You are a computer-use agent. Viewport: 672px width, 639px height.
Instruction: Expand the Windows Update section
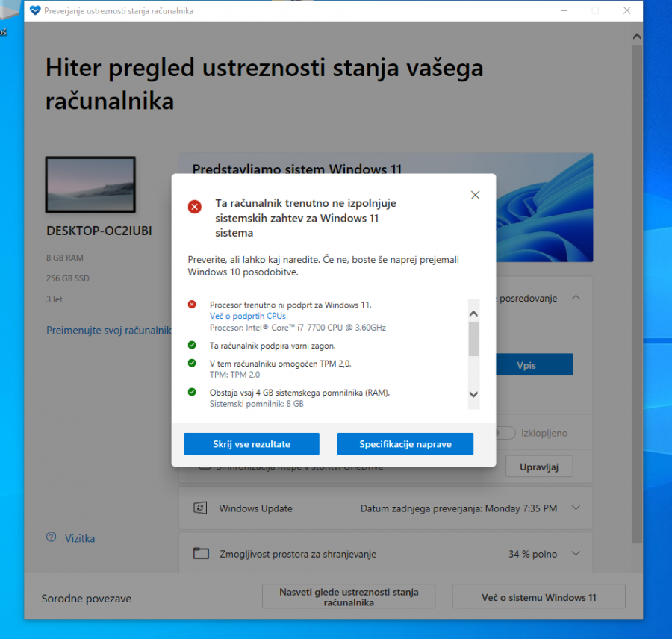click(x=576, y=508)
